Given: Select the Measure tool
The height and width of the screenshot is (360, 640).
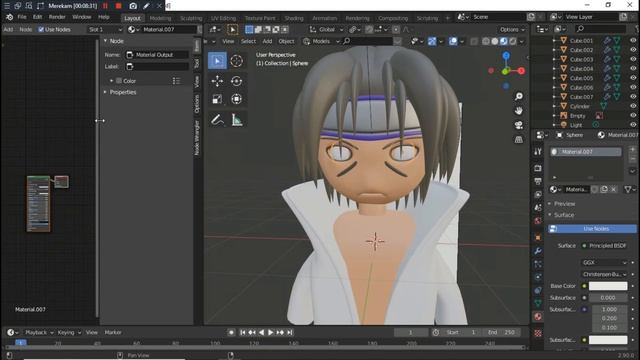Looking at the screenshot, I should click(x=237, y=120).
